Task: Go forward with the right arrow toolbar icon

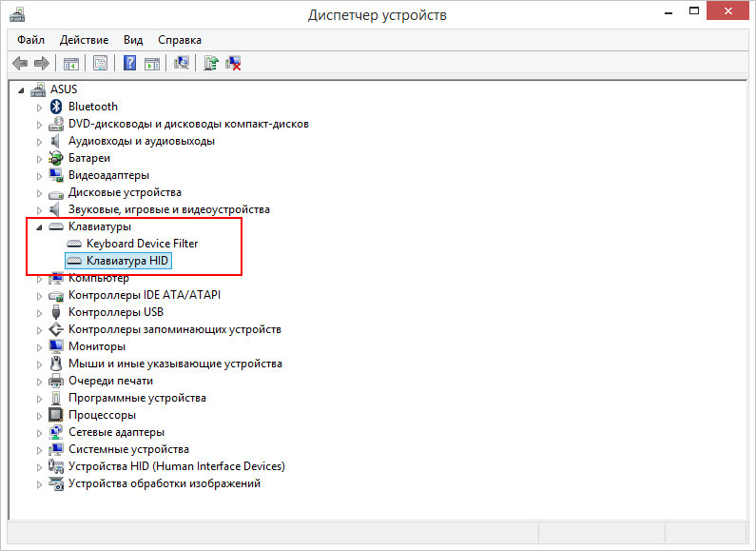Action: [x=42, y=63]
